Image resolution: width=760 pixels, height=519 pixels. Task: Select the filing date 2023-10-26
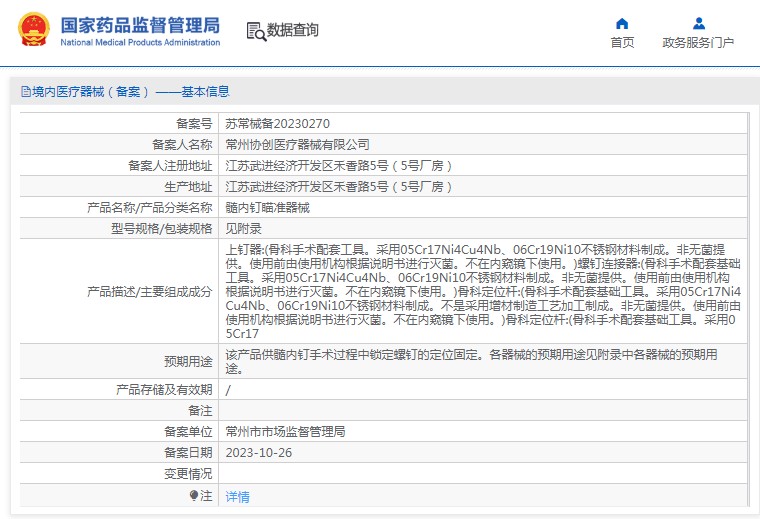[259, 453]
